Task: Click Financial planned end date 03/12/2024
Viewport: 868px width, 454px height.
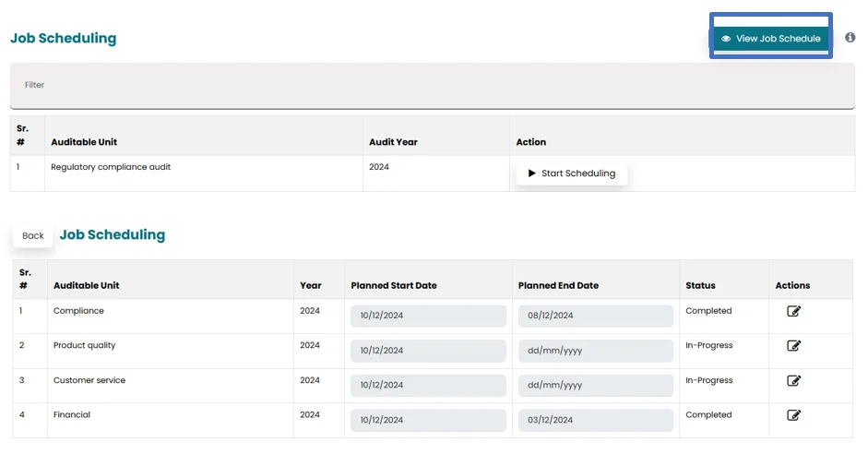Action: (x=595, y=420)
